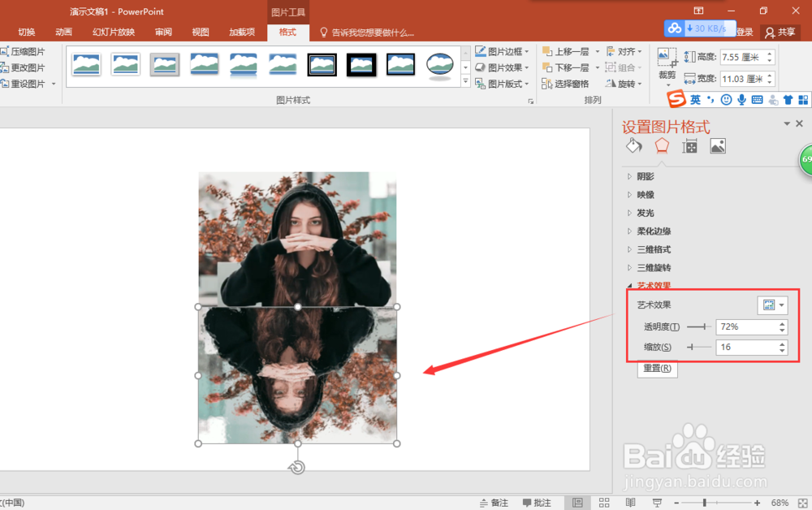Click the Sogou soft keyboard icon

tap(757, 99)
